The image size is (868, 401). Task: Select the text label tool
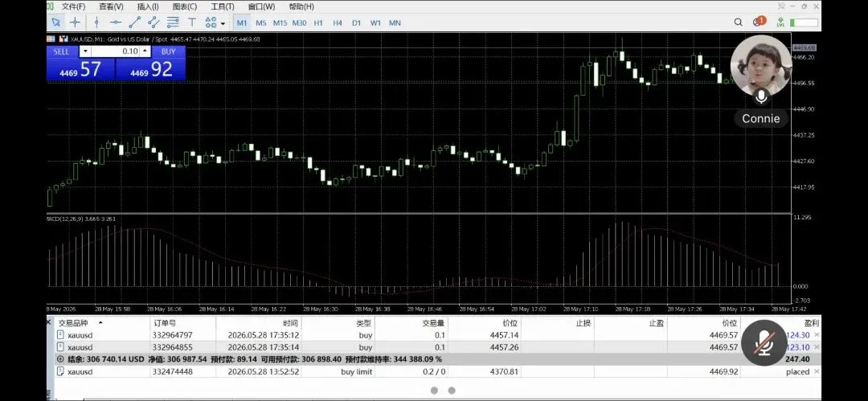coord(192,23)
